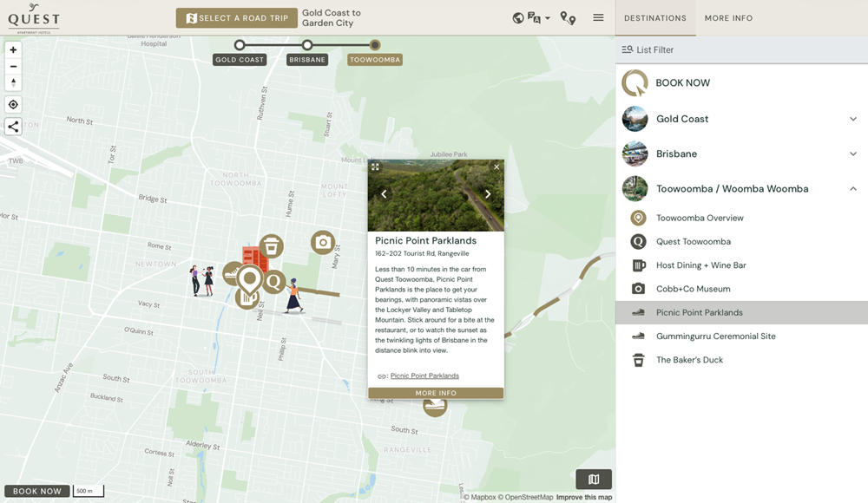This screenshot has width=868, height=503.
Task: Open the hamburger menu
Action: (598, 17)
